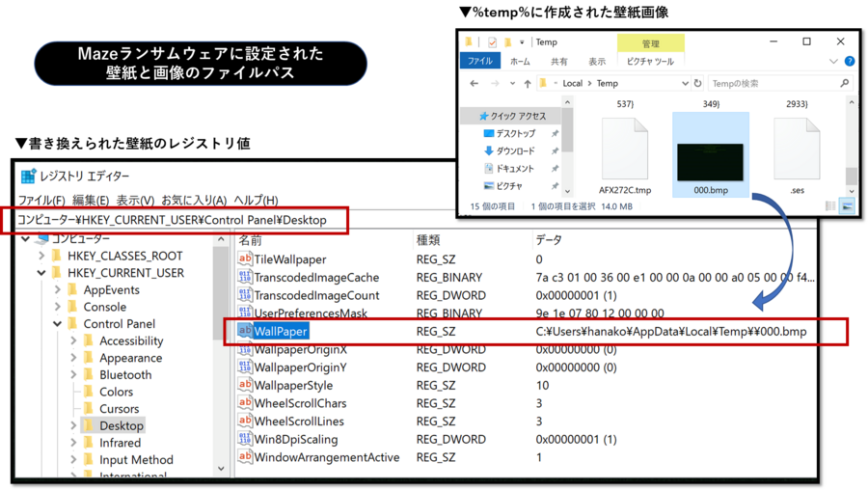
Task: Go up one folder with the up arrow
Action: tap(525, 83)
